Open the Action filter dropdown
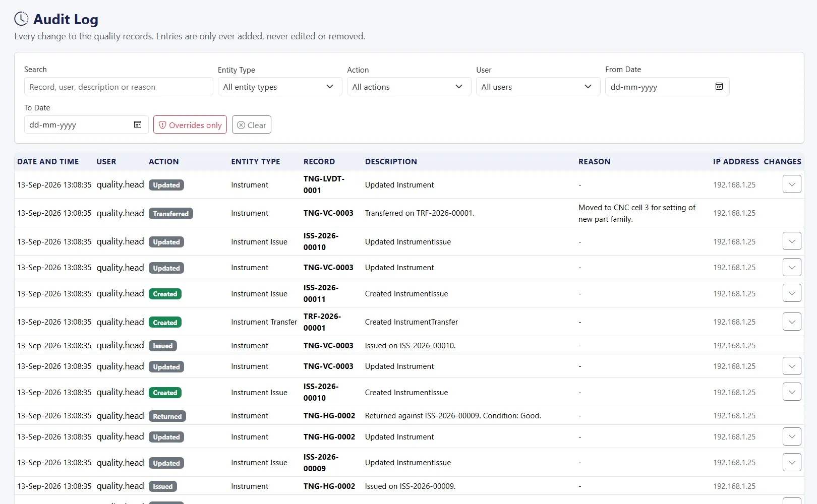Image resolution: width=817 pixels, height=504 pixels. pos(409,87)
